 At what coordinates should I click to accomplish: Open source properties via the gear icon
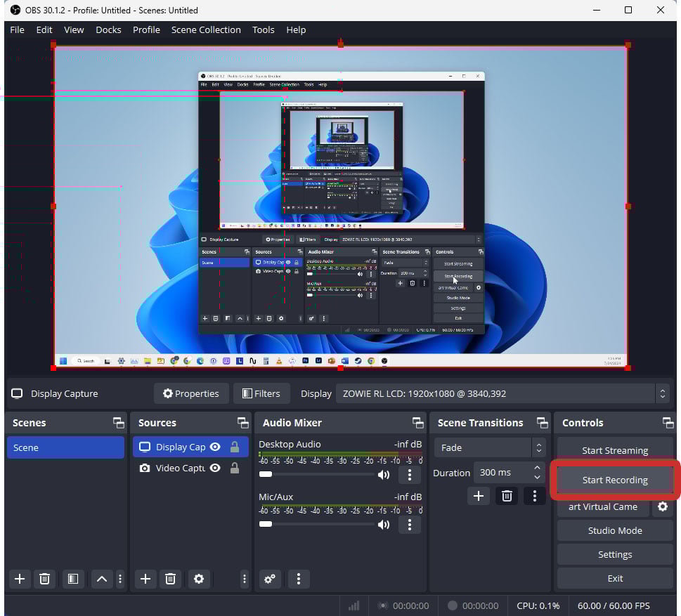tap(199, 579)
